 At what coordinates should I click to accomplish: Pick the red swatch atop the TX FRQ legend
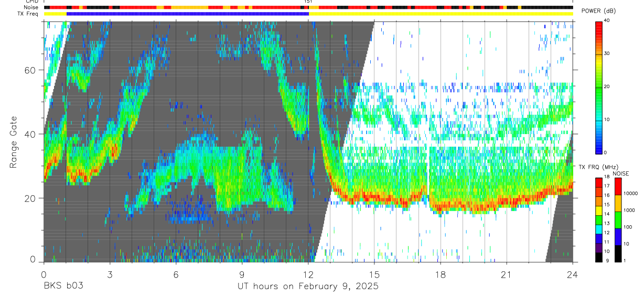[598, 183]
